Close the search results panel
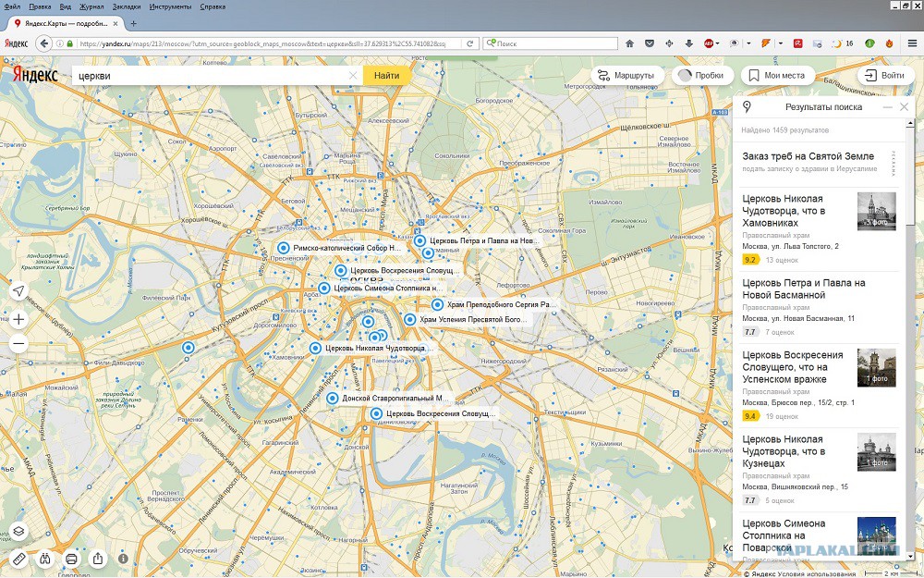 [904, 106]
